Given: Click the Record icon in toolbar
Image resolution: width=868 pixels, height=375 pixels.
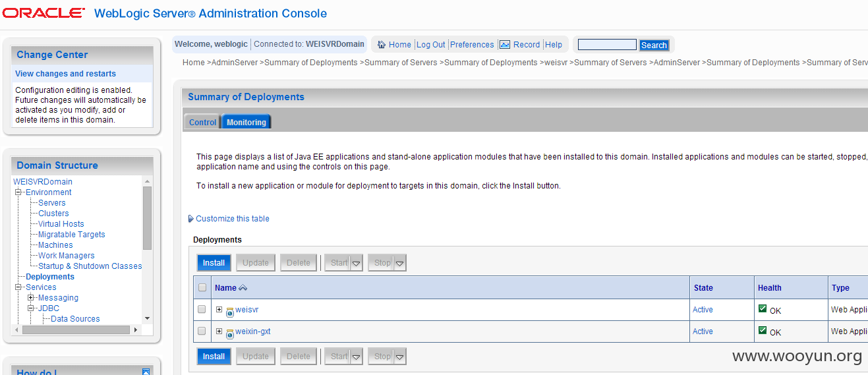Looking at the screenshot, I should (x=505, y=45).
